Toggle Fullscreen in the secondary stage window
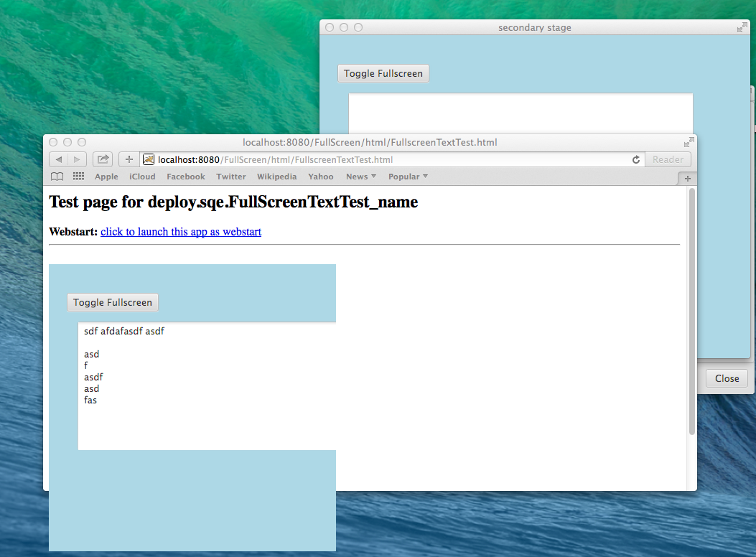 383,73
